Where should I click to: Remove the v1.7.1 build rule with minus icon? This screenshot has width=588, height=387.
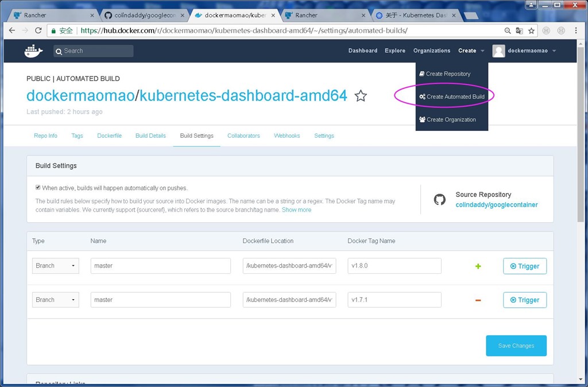[478, 300]
